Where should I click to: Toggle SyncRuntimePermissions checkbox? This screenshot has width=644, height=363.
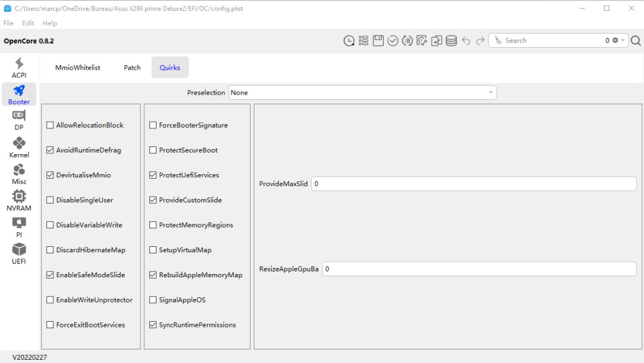click(x=153, y=325)
